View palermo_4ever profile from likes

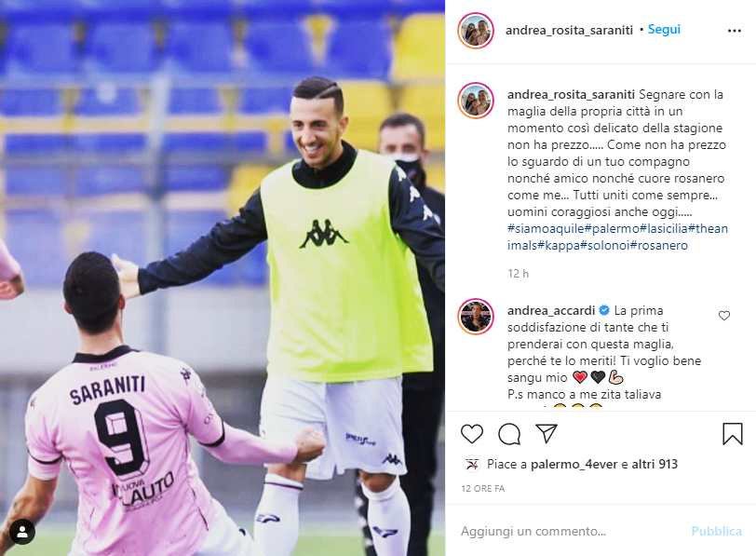(x=574, y=465)
